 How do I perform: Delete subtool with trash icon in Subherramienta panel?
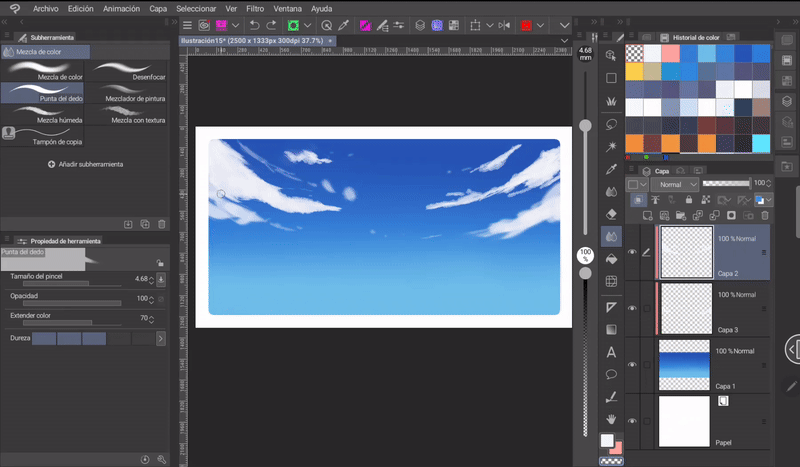[x=162, y=224]
